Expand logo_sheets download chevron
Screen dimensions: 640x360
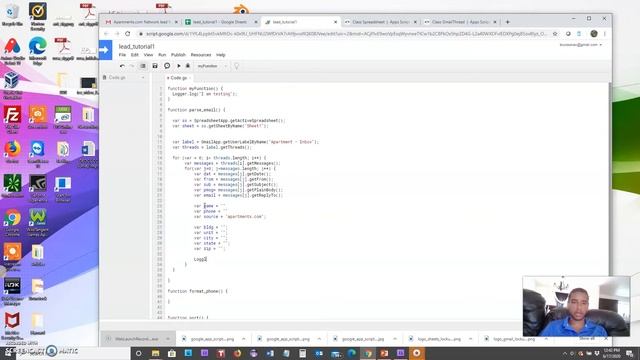(470, 339)
